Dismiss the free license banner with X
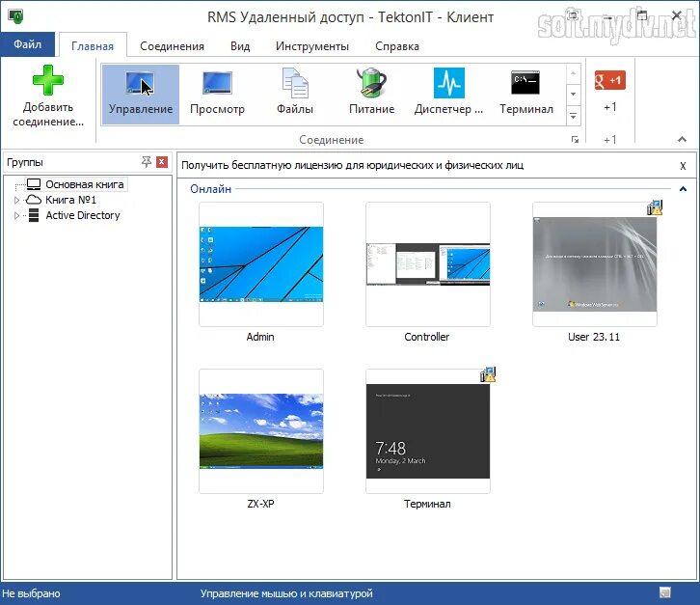The height and width of the screenshot is (605, 700). click(683, 166)
